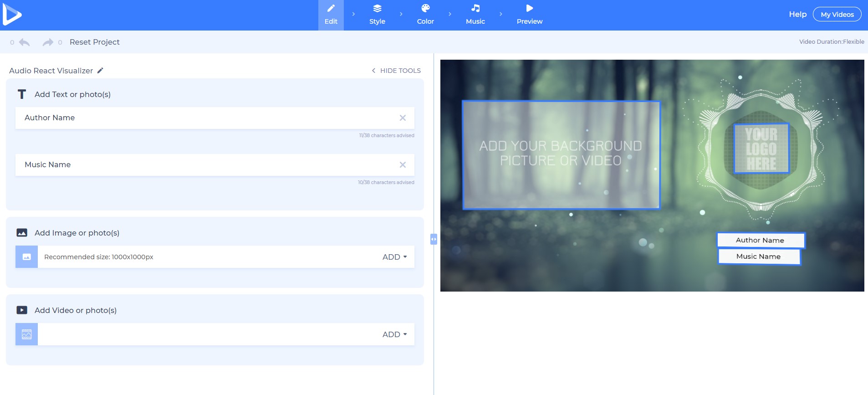Go to the Style step
This screenshot has width=868, height=395.
coord(377,15)
